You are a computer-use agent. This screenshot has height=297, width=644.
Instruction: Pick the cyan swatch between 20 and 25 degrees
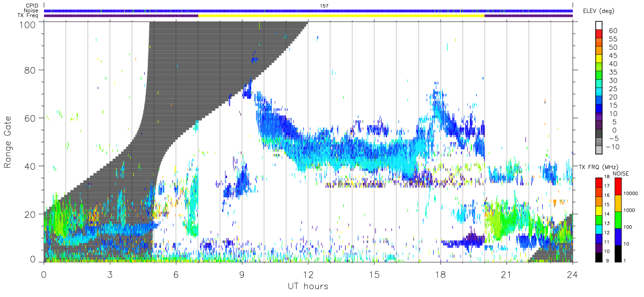599,93
